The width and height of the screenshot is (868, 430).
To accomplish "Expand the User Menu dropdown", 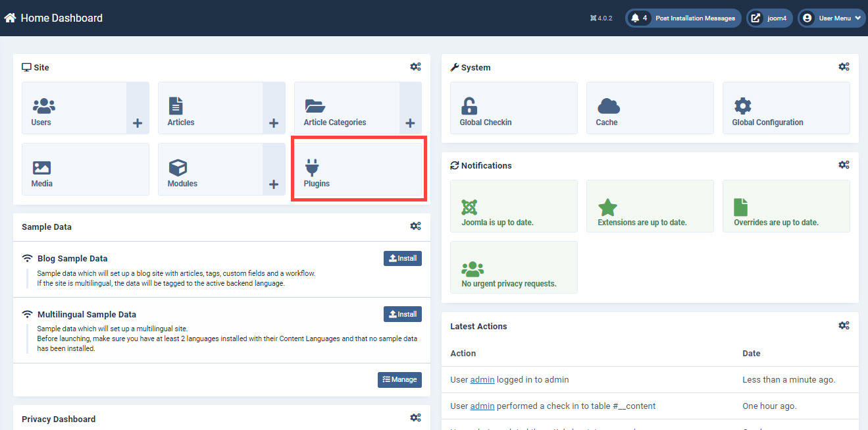I will (832, 18).
